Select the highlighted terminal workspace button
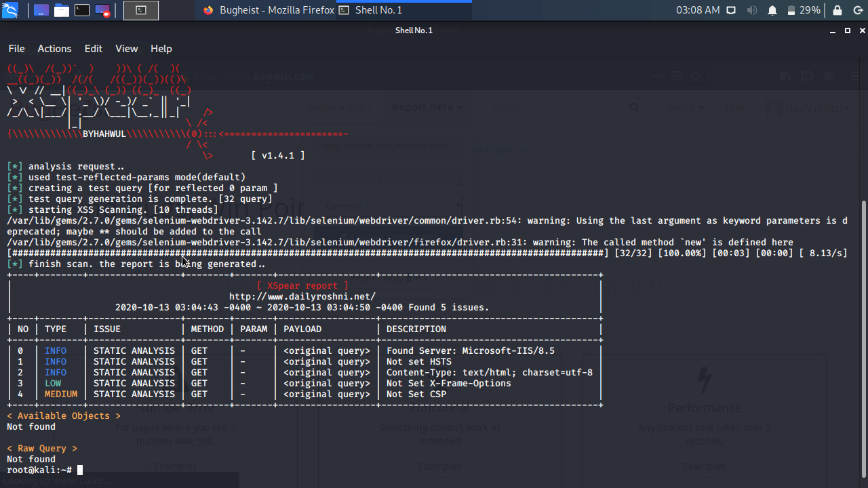This screenshot has width=868, height=488. (x=141, y=10)
